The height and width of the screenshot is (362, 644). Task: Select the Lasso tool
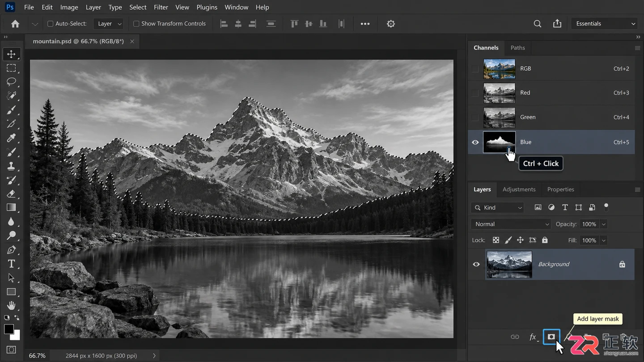pyautogui.click(x=11, y=82)
